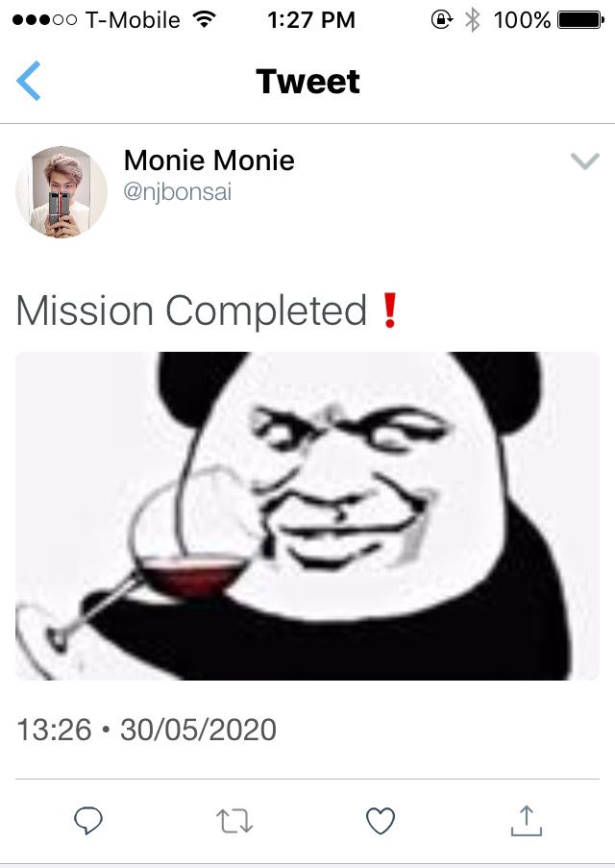This screenshot has width=615, height=868.
Task: Tap the rotation lock status icon
Action: click(442, 20)
